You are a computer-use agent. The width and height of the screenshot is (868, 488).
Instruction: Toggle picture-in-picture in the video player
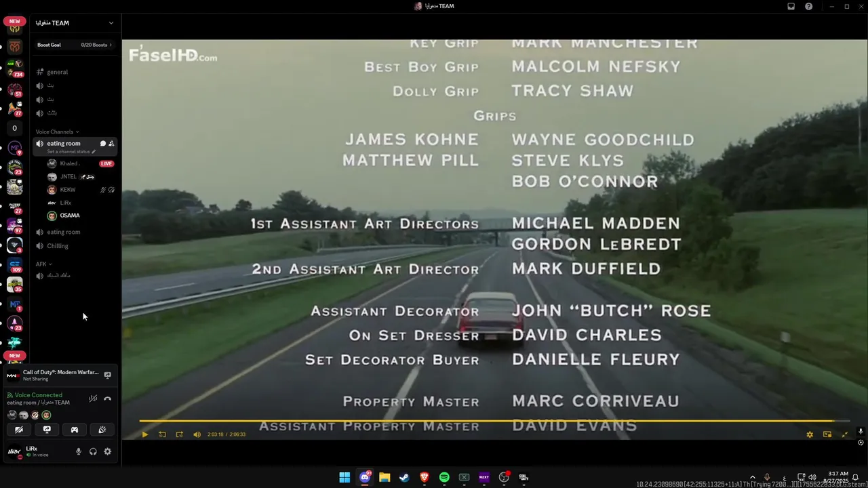point(827,434)
